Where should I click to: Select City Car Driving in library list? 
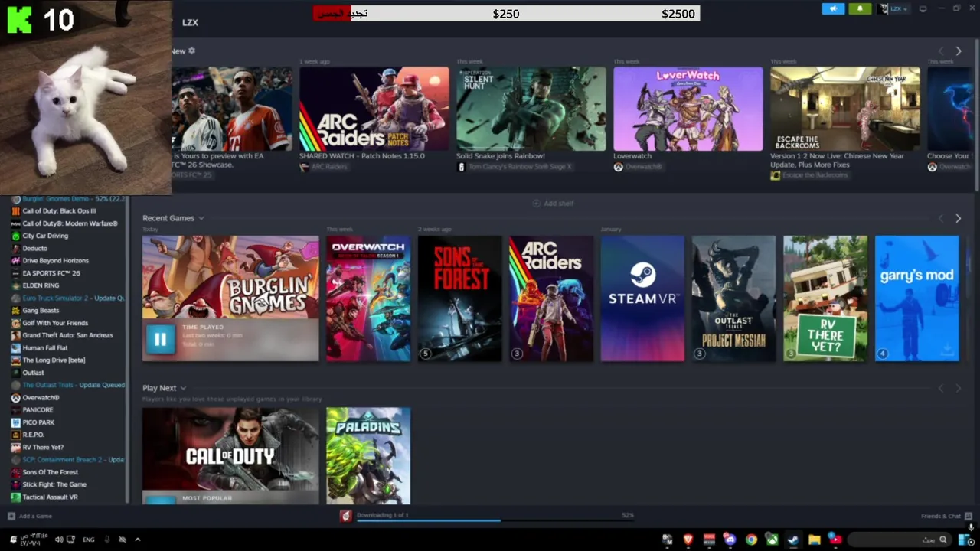(x=45, y=236)
